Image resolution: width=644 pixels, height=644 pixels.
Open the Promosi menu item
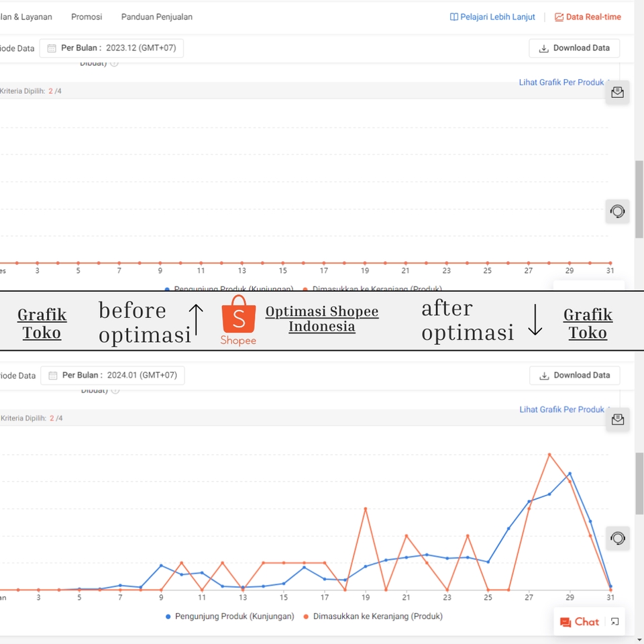[x=87, y=17]
